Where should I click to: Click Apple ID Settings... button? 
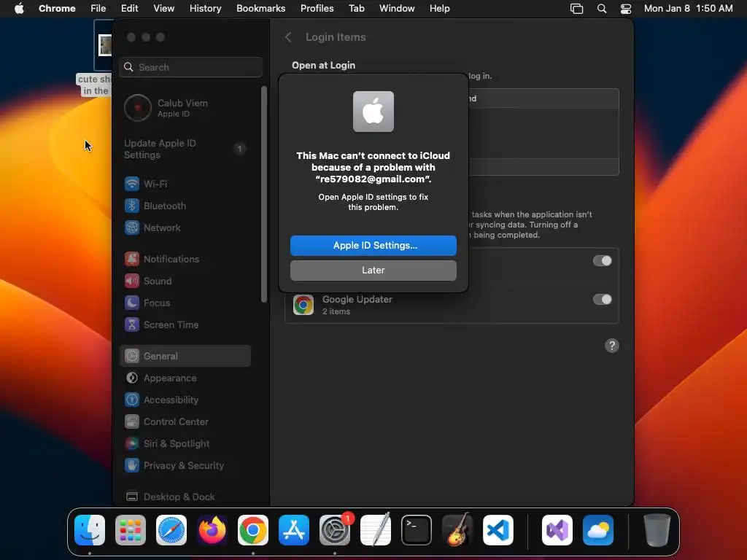(373, 245)
